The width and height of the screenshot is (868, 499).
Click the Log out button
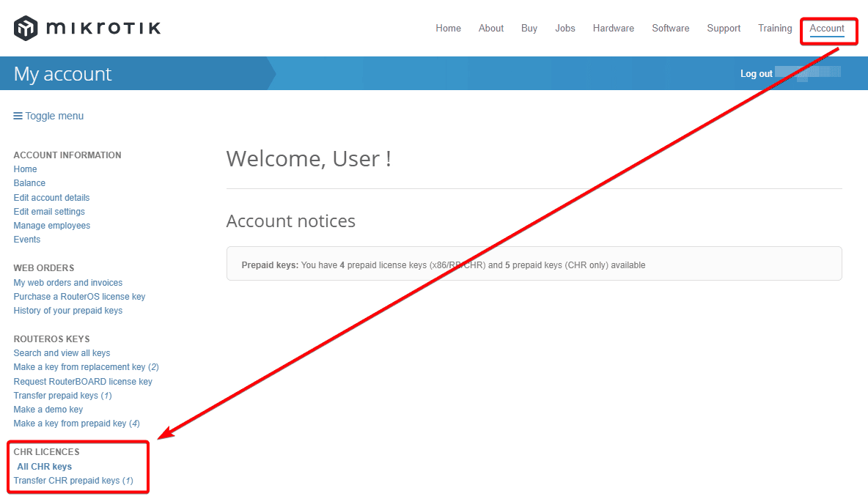(x=756, y=73)
